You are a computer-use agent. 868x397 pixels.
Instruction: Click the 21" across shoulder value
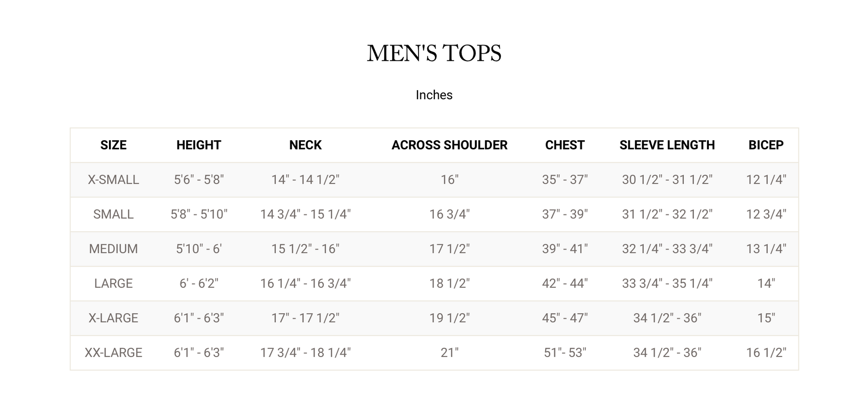pyautogui.click(x=449, y=353)
